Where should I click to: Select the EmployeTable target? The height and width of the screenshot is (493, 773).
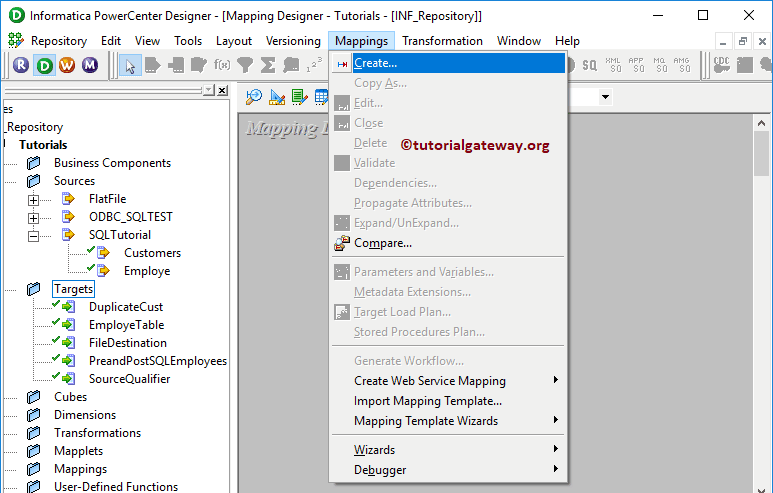tap(126, 325)
